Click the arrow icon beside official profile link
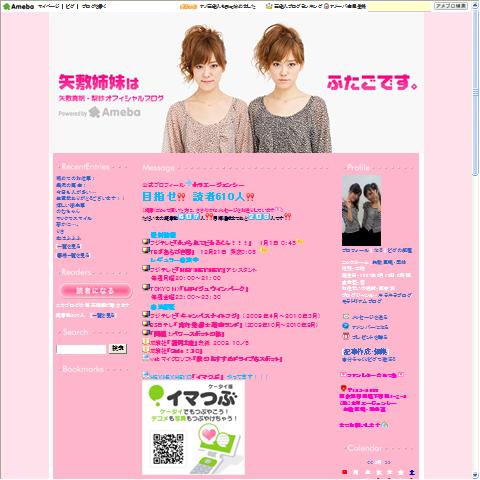480x480 pixels. tap(189, 183)
